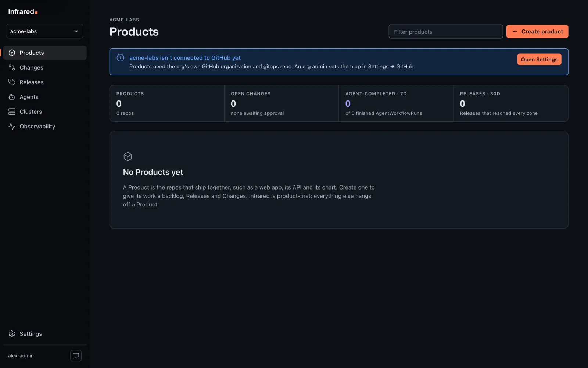Image resolution: width=588 pixels, height=368 pixels.
Task: Select Observability in the sidebar
Action: (45, 126)
